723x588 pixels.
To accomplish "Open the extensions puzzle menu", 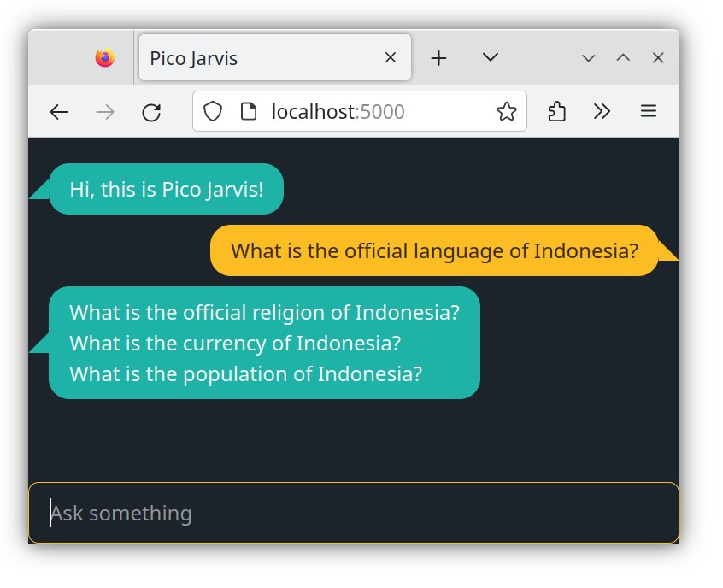I will click(556, 112).
